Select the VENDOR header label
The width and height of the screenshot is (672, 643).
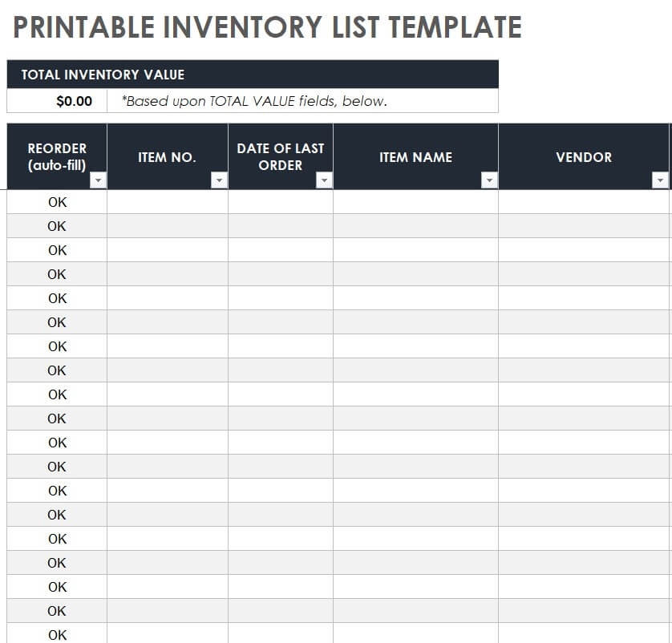(x=584, y=157)
